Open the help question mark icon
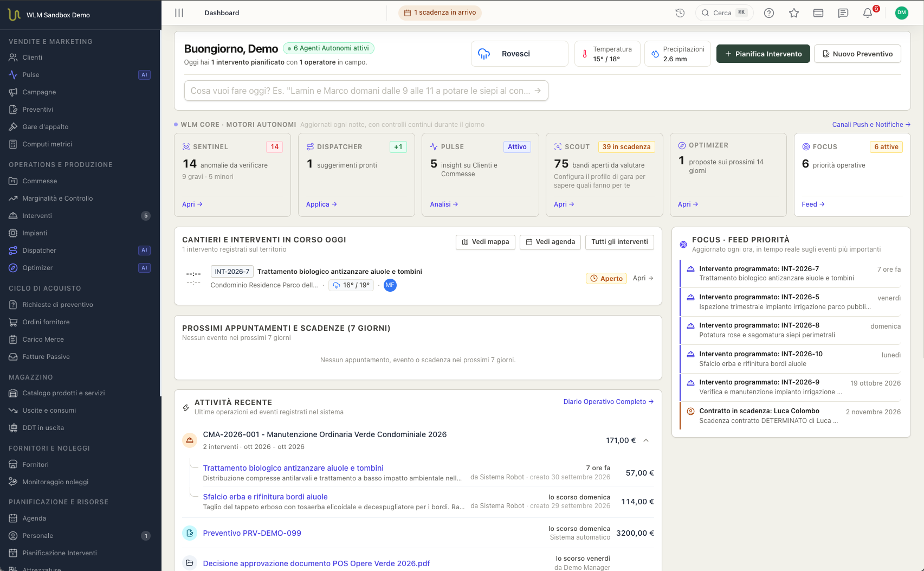Screen dimensions: 924x571 coord(769,13)
